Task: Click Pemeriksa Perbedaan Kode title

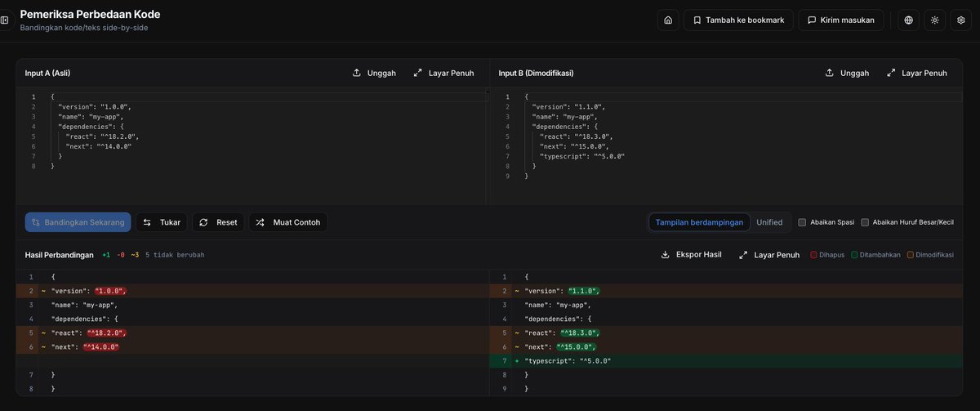Action: point(90,14)
